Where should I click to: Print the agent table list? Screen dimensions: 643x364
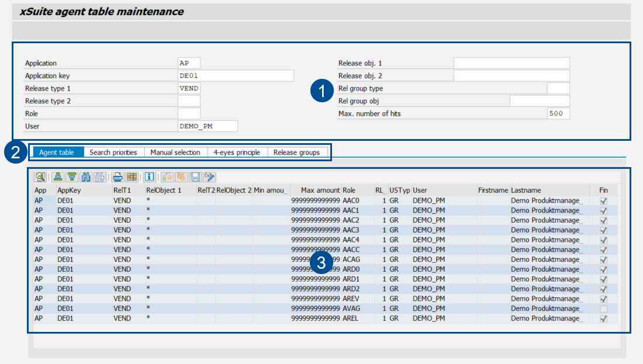pos(117,176)
